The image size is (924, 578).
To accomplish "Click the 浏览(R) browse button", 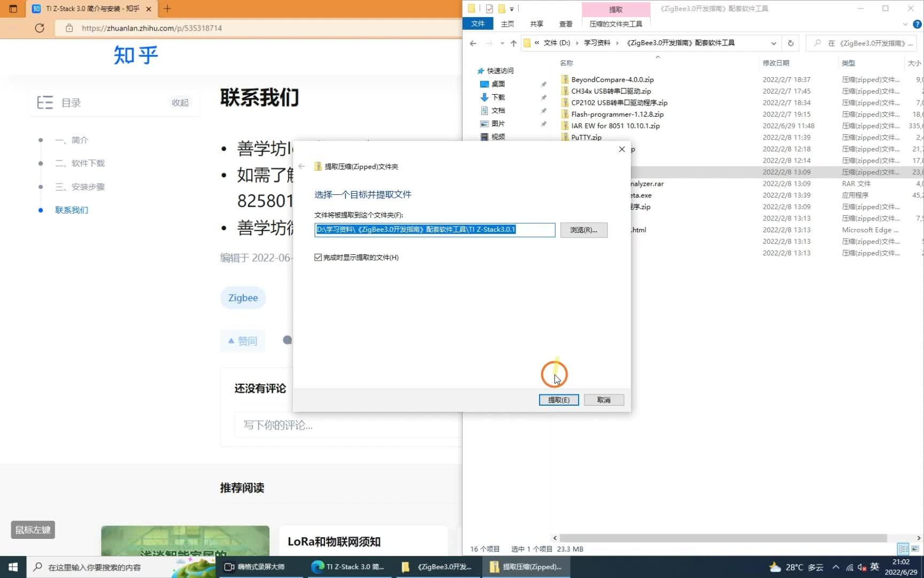I will tap(583, 230).
